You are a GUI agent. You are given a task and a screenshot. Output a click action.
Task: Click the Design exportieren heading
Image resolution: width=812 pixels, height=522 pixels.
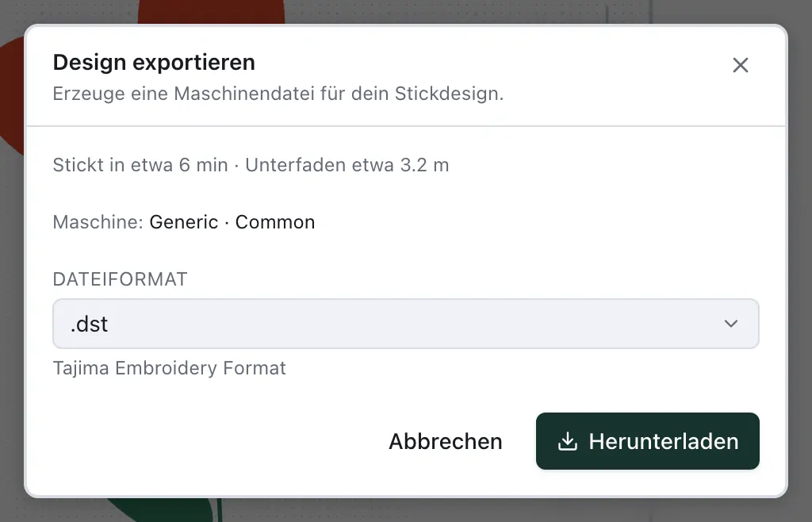154,62
